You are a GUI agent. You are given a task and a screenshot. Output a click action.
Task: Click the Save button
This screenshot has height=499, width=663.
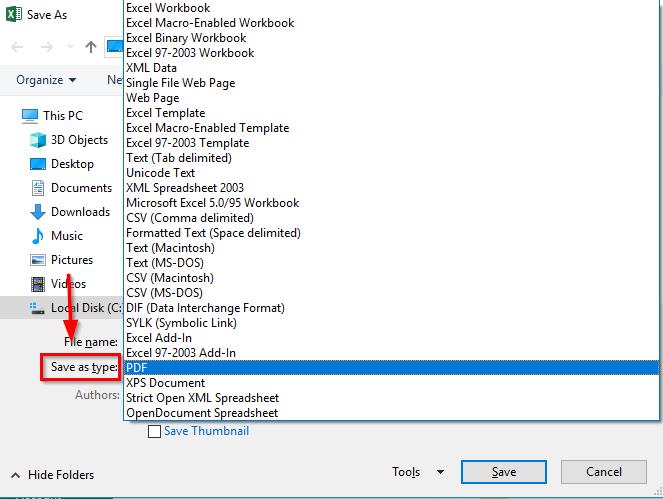tap(504, 472)
